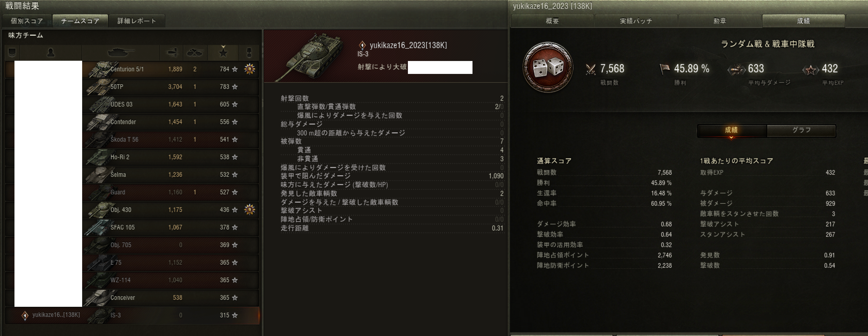Image resolution: width=868 pixels, height=336 pixels.
Task: Select the 50TP row in team list
Action: [x=132, y=87]
